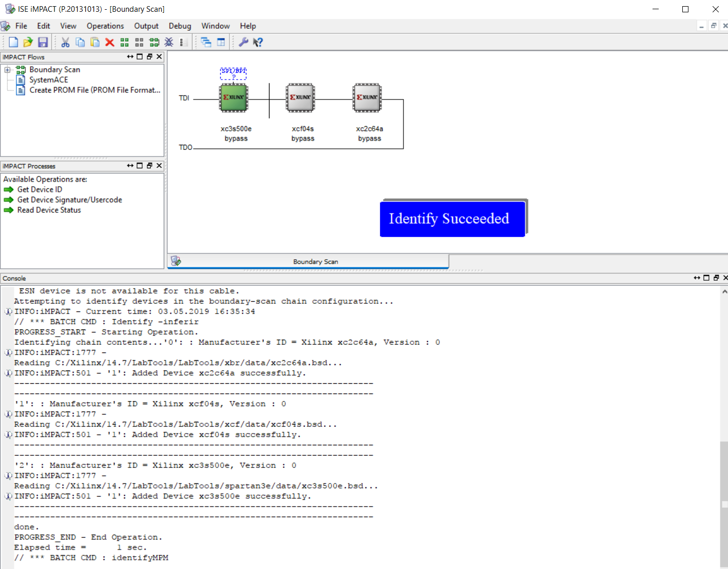Image resolution: width=728 pixels, height=569 pixels.
Task: Open project using the folder icon
Action: [x=28, y=42]
